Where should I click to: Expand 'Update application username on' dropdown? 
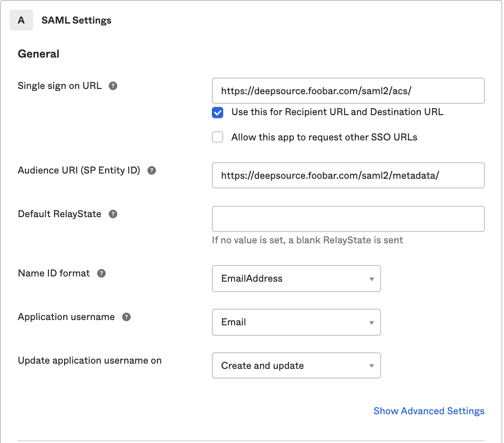pos(296,365)
